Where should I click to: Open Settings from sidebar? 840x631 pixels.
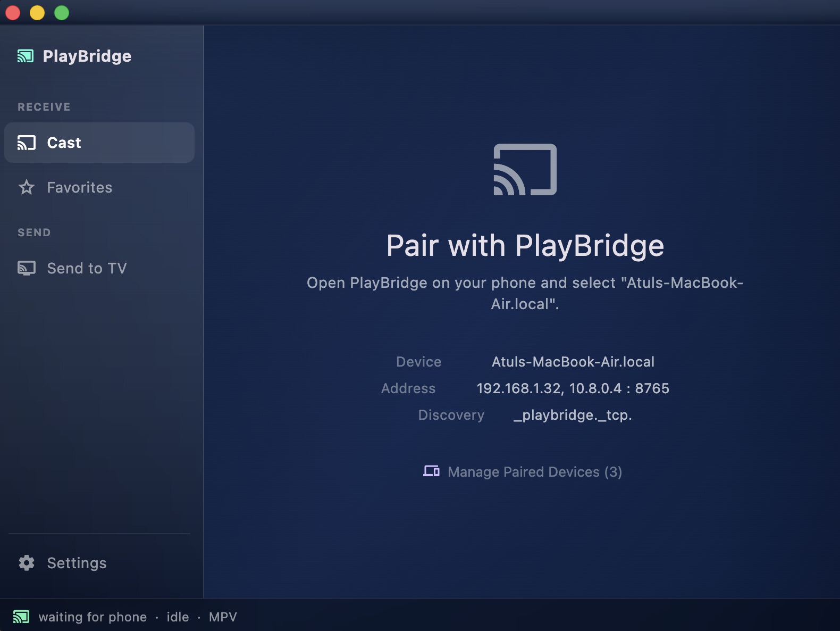pos(99,563)
